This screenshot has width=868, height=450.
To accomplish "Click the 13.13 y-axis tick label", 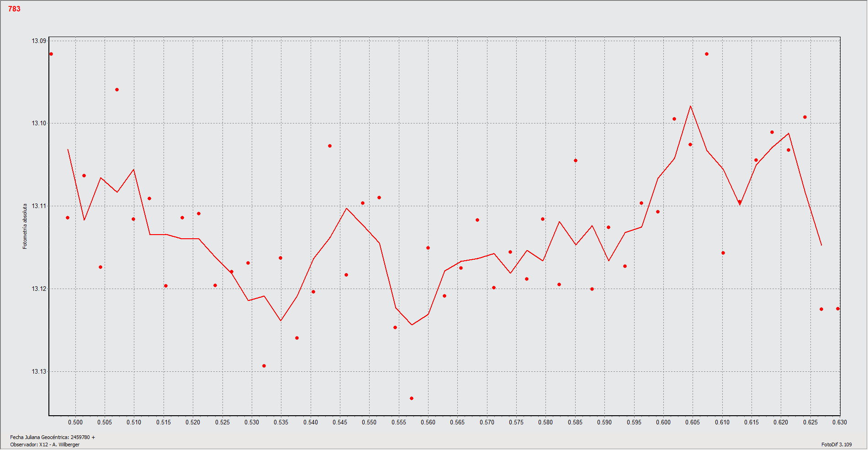I will tap(39, 371).
